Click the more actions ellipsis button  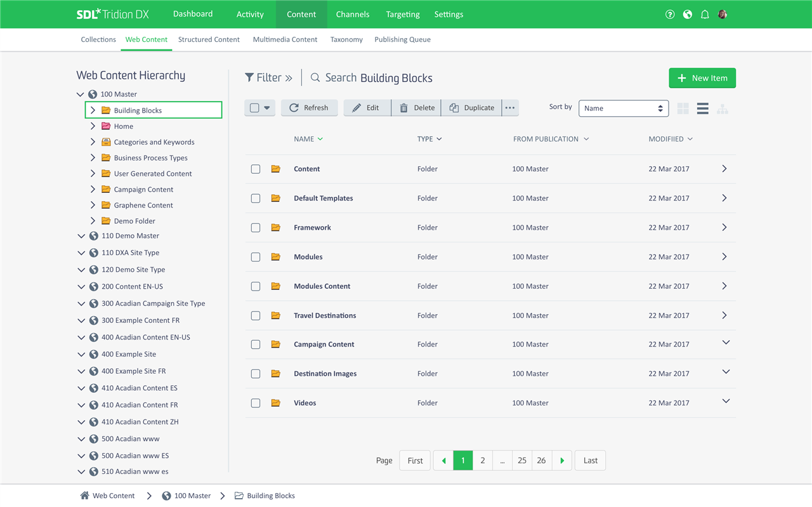coord(510,108)
